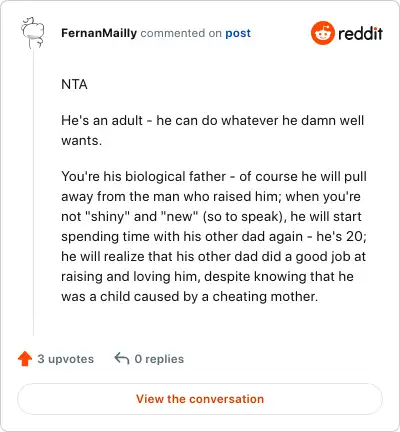The width and height of the screenshot is (400, 432).
Task: Click the text line ending "cheating mother."
Action: pos(190,296)
